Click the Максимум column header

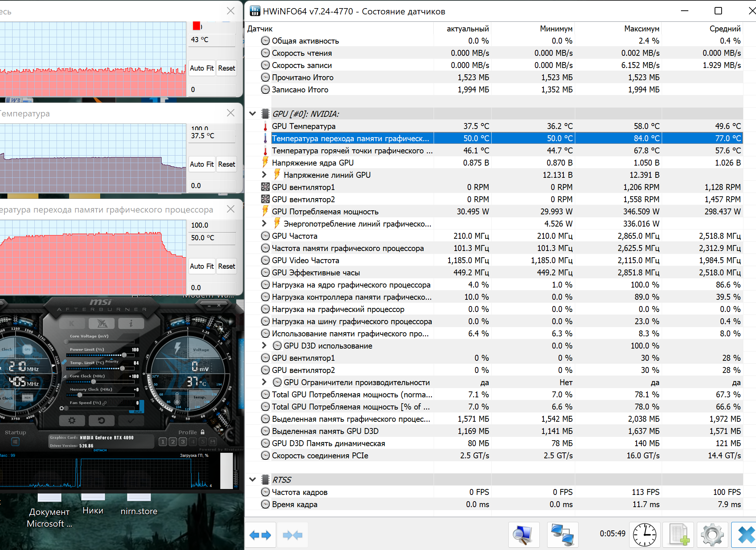(641, 28)
